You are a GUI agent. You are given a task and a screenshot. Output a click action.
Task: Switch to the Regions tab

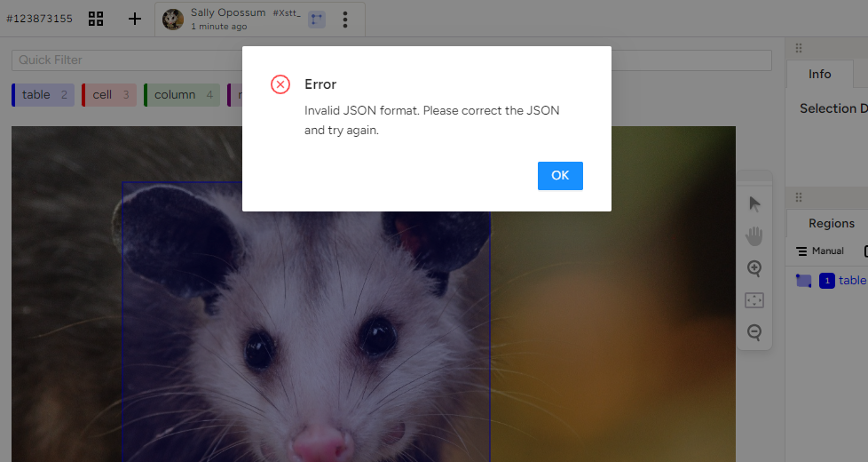(x=831, y=223)
